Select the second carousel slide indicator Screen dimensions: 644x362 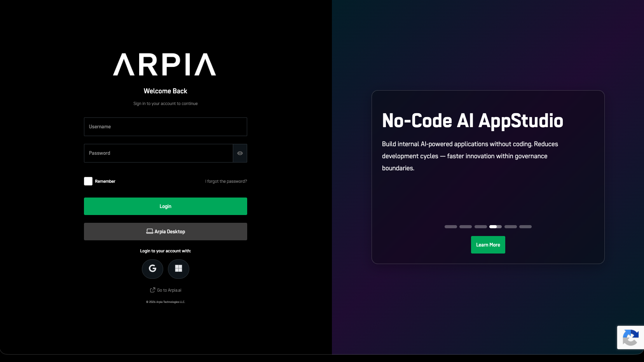[466, 227]
